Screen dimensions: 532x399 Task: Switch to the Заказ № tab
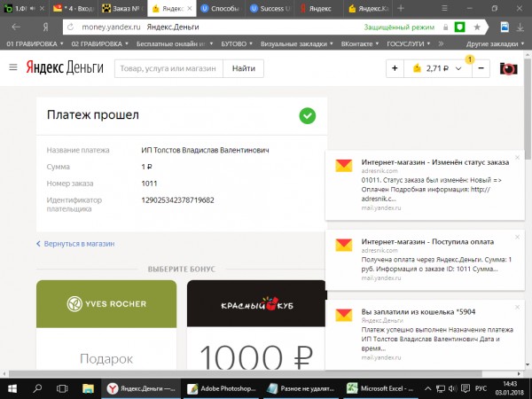(123, 9)
